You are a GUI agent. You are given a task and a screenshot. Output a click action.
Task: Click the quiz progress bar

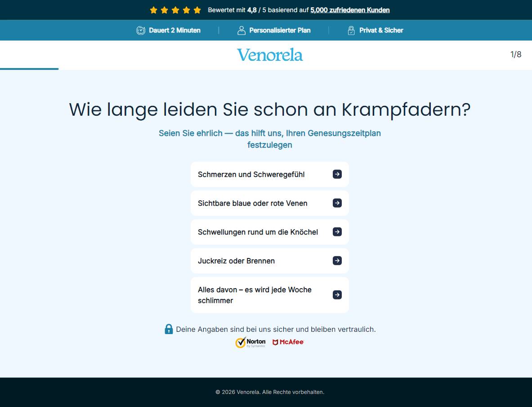(x=29, y=69)
